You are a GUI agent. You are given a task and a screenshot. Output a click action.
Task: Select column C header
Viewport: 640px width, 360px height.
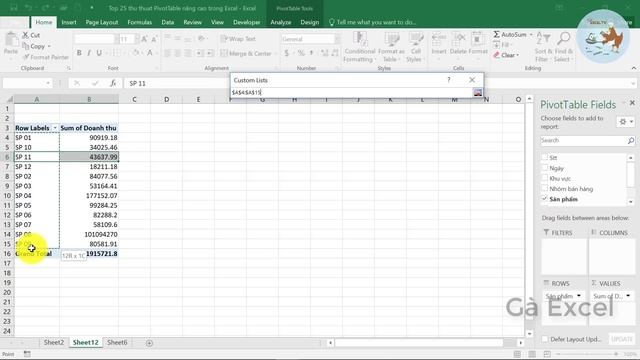(134, 99)
